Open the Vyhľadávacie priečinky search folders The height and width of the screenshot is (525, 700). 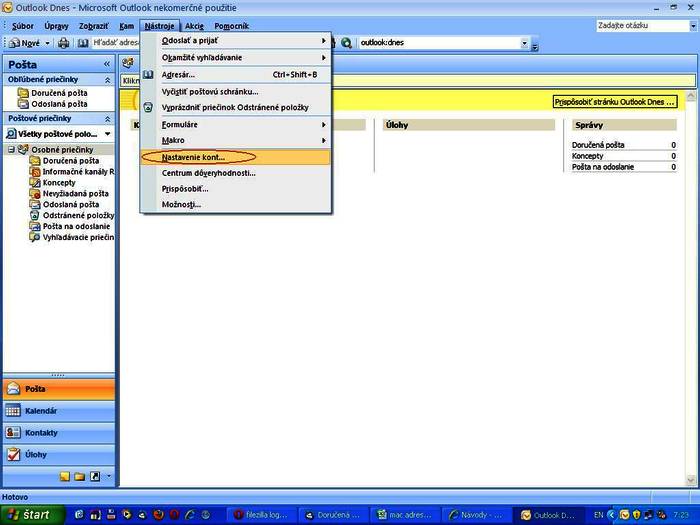[x=78, y=237]
